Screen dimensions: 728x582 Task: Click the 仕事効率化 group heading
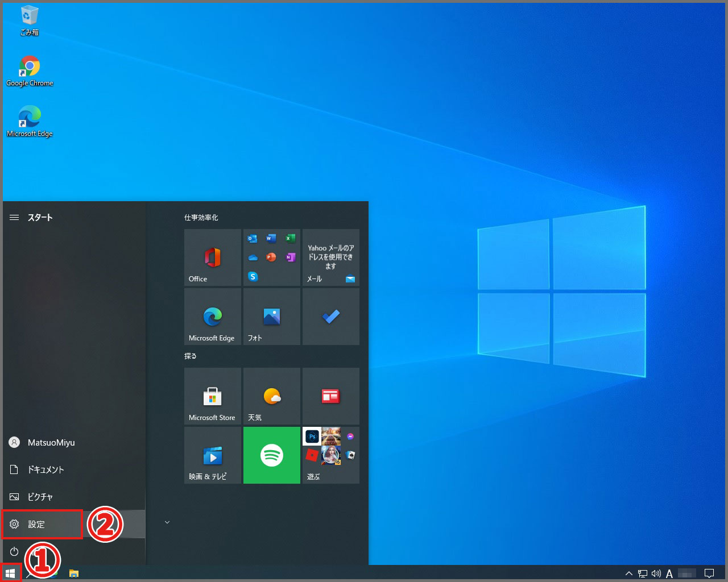[201, 218]
